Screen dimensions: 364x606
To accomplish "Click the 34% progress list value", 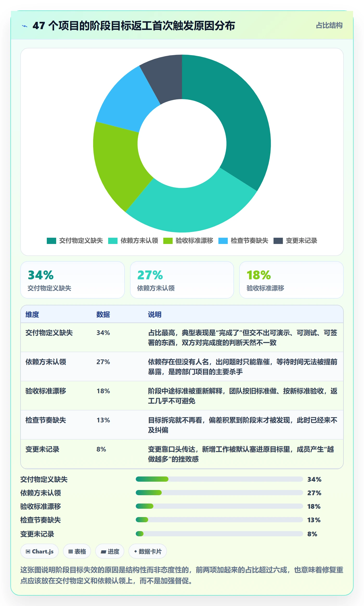I will click(x=314, y=479).
